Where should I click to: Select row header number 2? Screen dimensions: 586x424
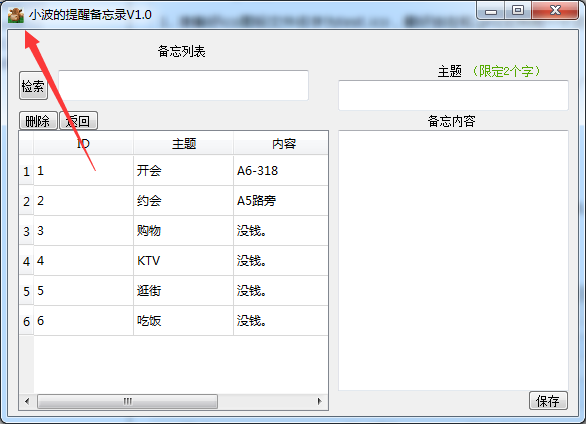pos(26,201)
